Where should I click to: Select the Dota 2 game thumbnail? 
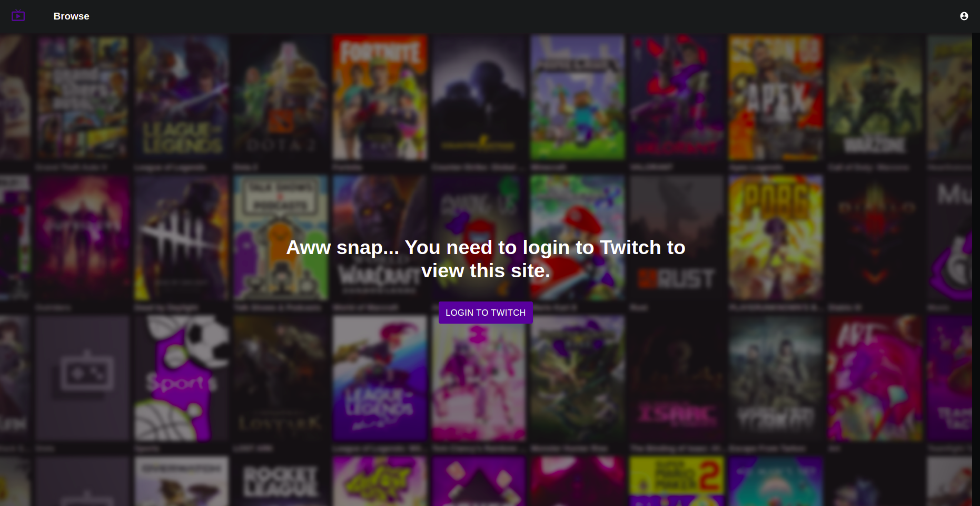(280, 98)
